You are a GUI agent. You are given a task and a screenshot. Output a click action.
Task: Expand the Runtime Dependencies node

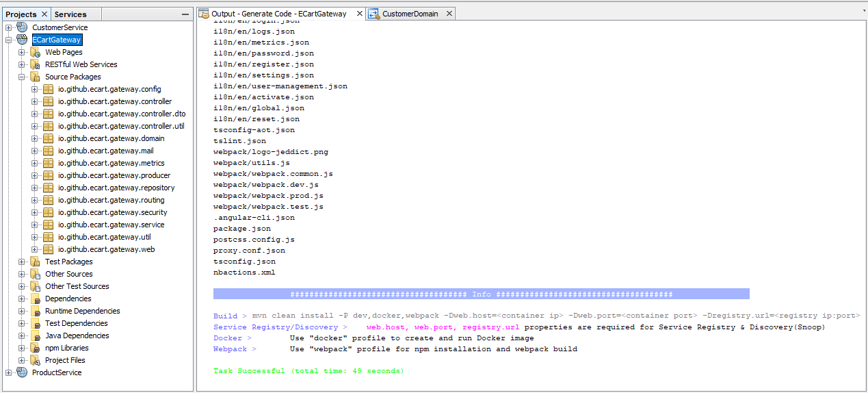tap(22, 311)
